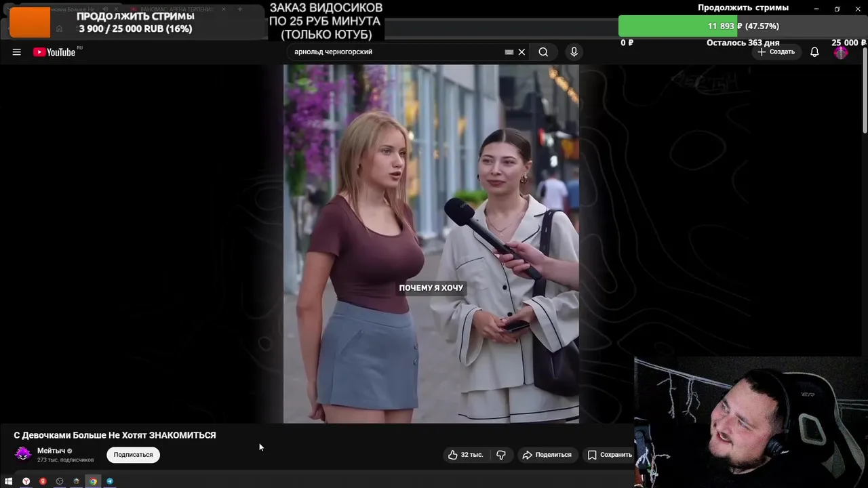This screenshot has width=868, height=488.
Task: Click subscriber count '273 тыс. подписчиков'
Action: coord(65,460)
